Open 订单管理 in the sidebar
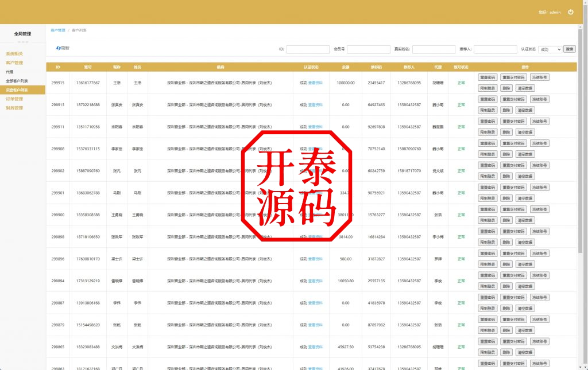 (14, 99)
